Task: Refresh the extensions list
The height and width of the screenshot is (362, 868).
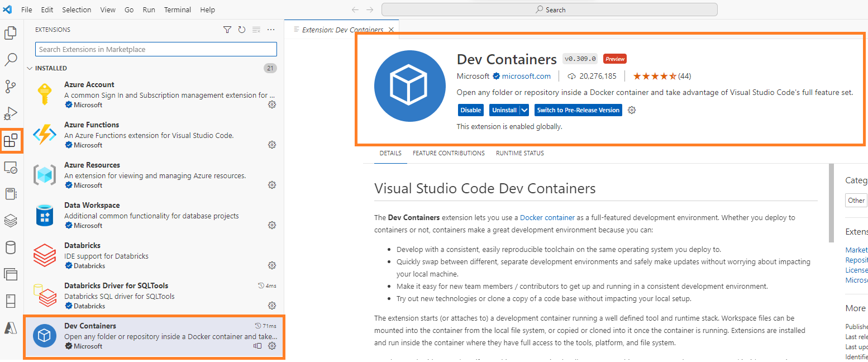Action: pyautogui.click(x=242, y=30)
